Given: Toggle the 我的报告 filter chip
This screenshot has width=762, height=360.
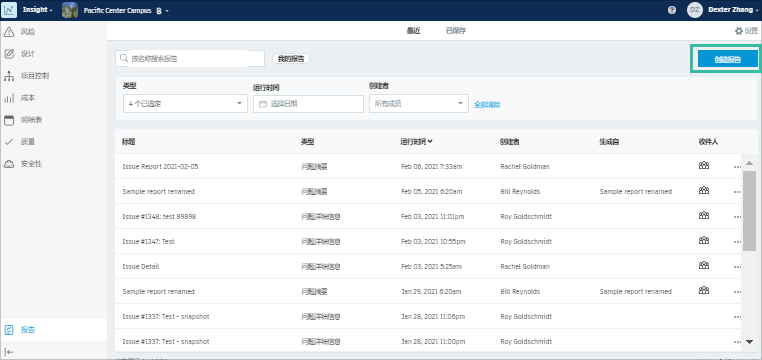Looking at the screenshot, I should 291,59.
